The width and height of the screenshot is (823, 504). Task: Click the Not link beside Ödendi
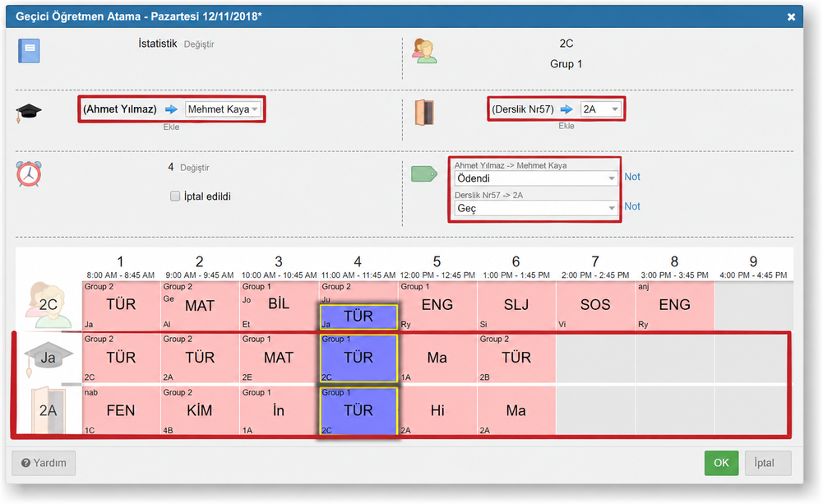tap(632, 177)
